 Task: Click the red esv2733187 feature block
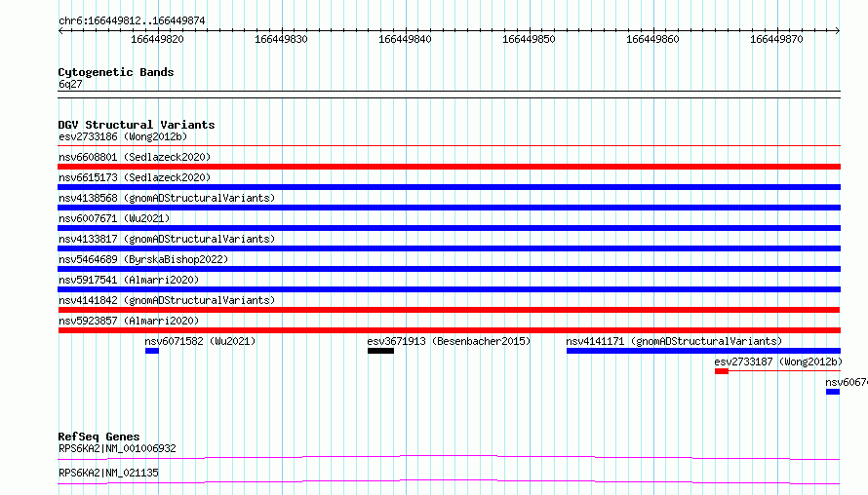(722, 371)
